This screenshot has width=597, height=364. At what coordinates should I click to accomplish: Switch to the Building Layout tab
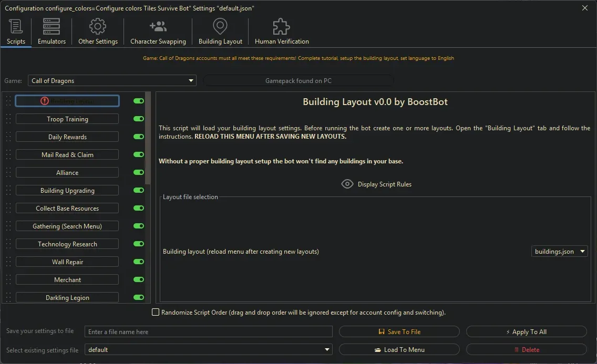[220, 32]
